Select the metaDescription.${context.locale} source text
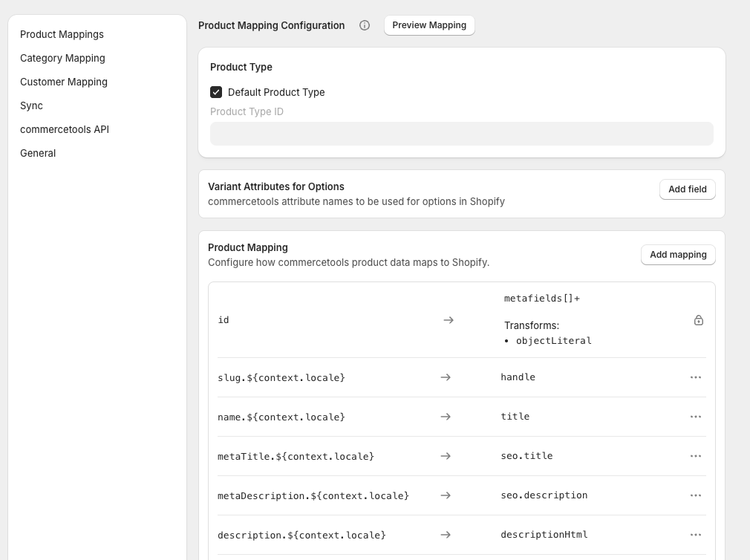Screen dimensions: 750x560 point(313,495)
